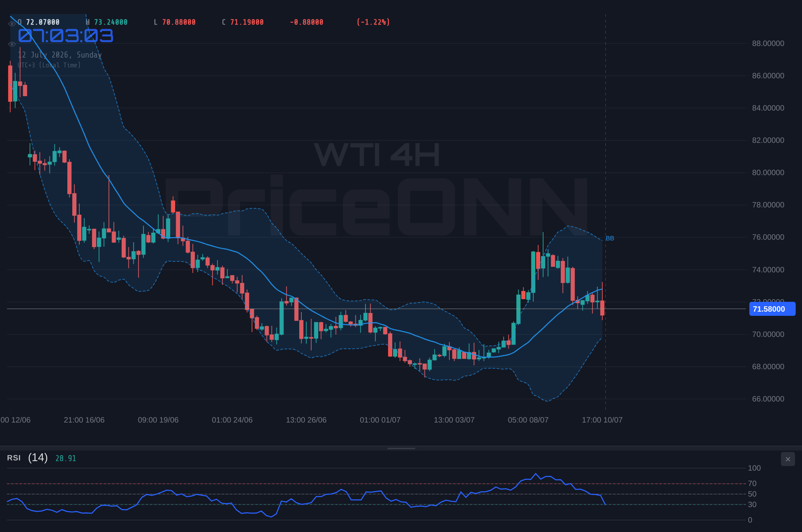802x532 pixels.
Task: Click the 80.00000 price axis label
Action: pyautogui.click(x=768, y=173)
